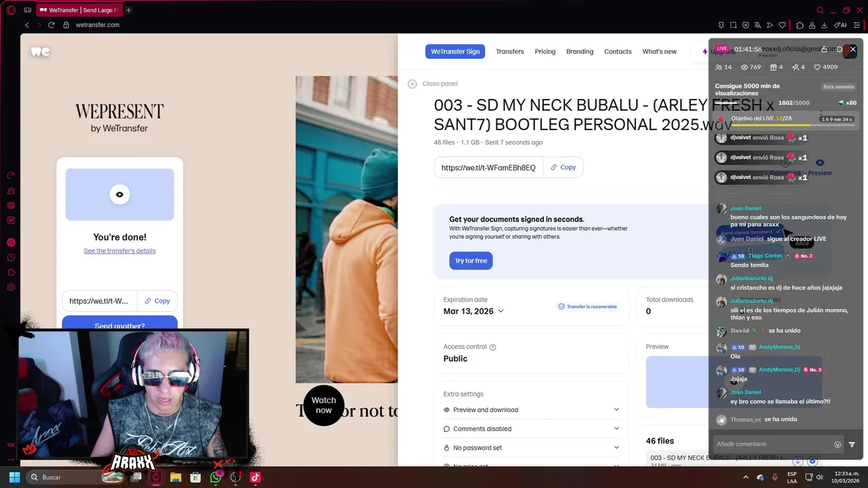868x488 pixels.
Task: Go to the Pricing page
Action: click(x=545, y=52)
